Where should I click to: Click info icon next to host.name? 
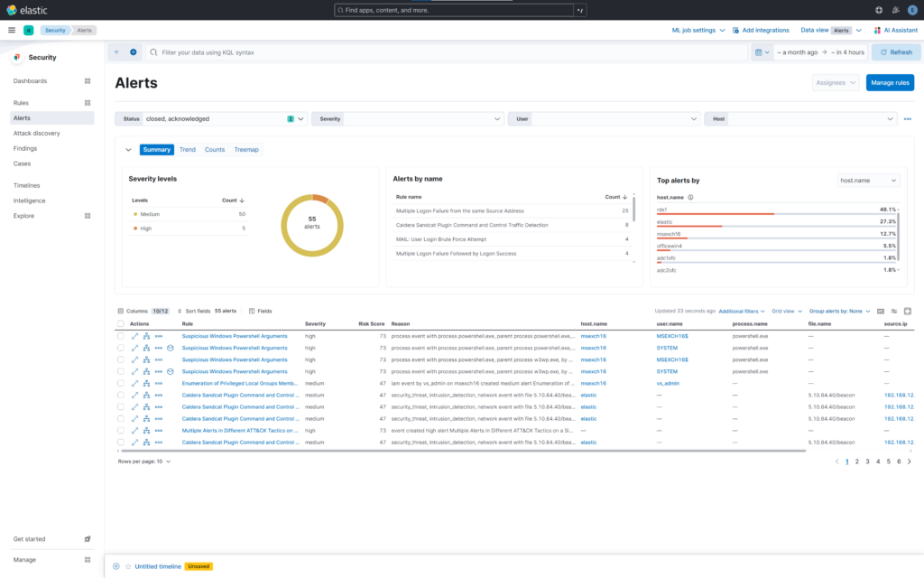click(690, 198)
